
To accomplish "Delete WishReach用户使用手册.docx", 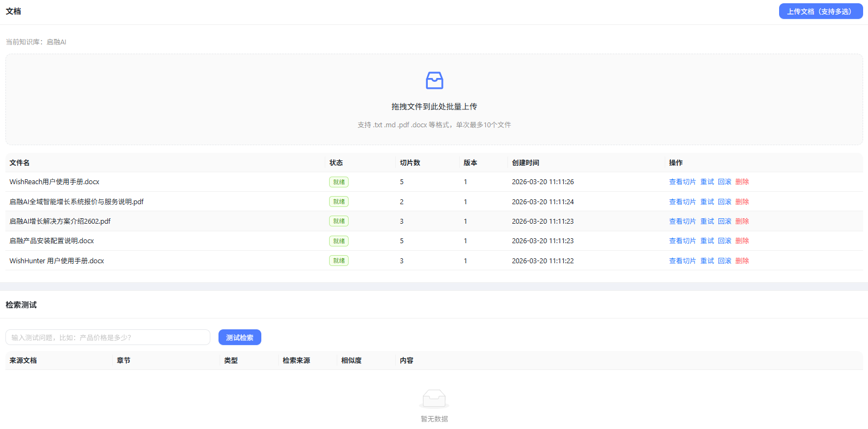I will [742, 182].
